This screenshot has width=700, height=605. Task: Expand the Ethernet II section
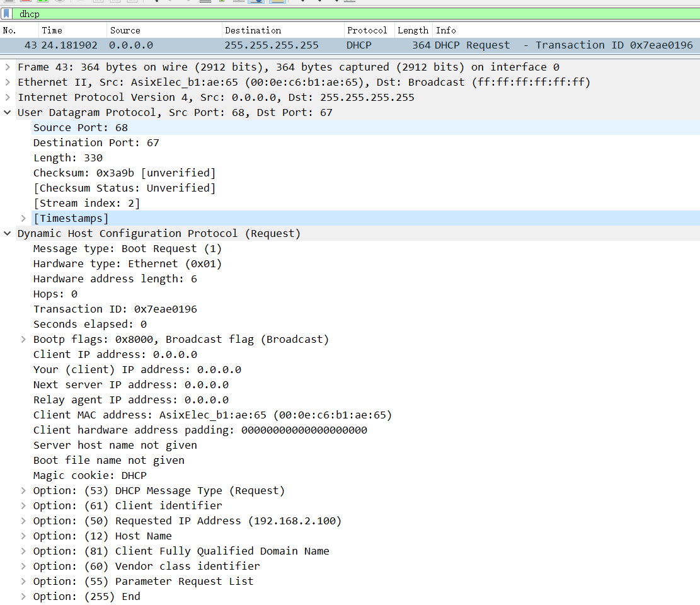coord(7,83)
